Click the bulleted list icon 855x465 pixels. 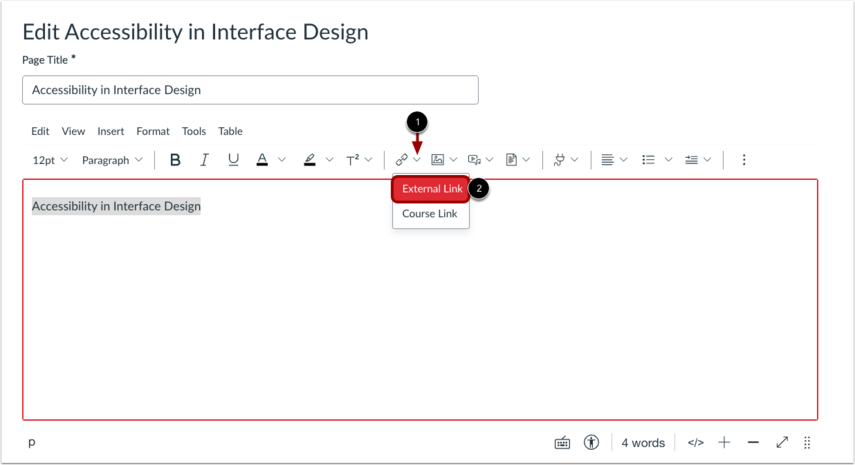(x=648, y=160)
